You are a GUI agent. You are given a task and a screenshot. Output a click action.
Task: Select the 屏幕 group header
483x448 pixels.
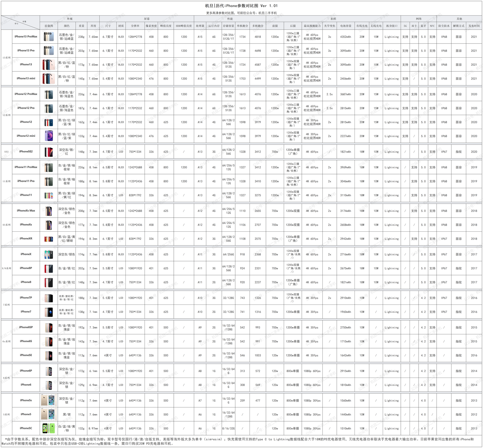click(147, 19)
